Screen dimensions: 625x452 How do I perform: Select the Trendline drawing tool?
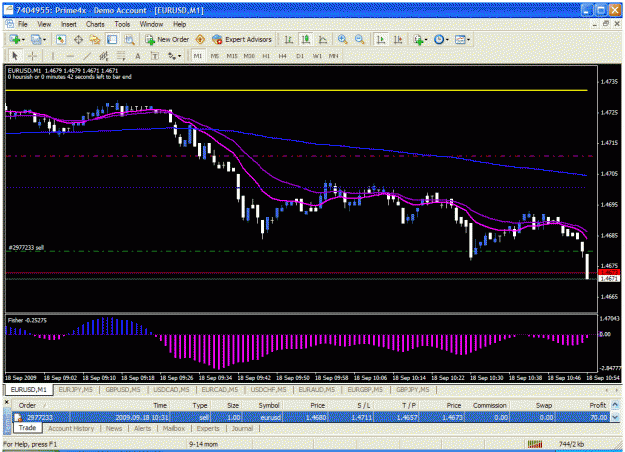coord(87,56)
